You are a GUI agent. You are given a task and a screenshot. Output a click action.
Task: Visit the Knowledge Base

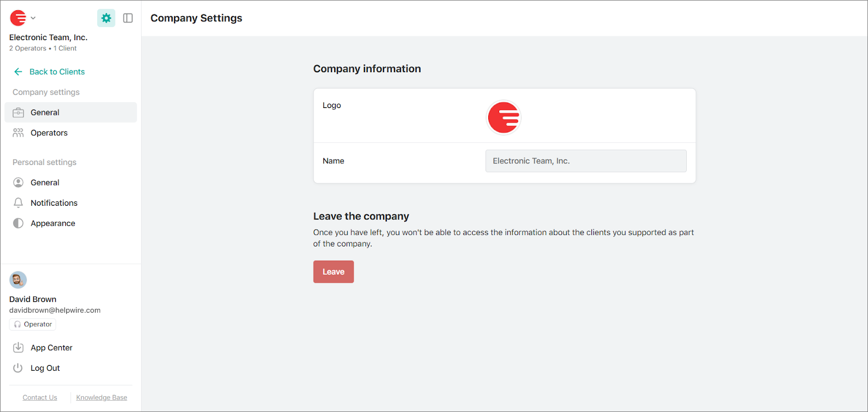pyautogui.click(x=101, y=397)
